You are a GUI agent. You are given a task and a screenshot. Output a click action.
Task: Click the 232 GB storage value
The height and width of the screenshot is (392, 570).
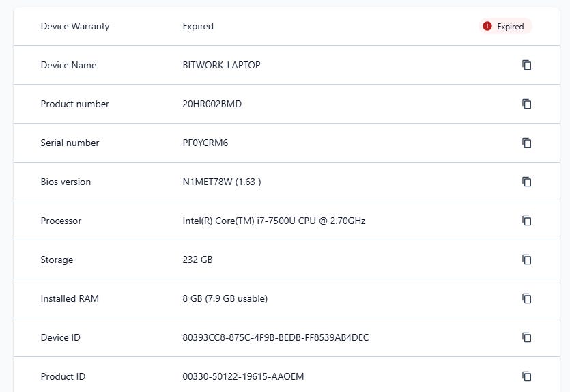coord(197,260)
